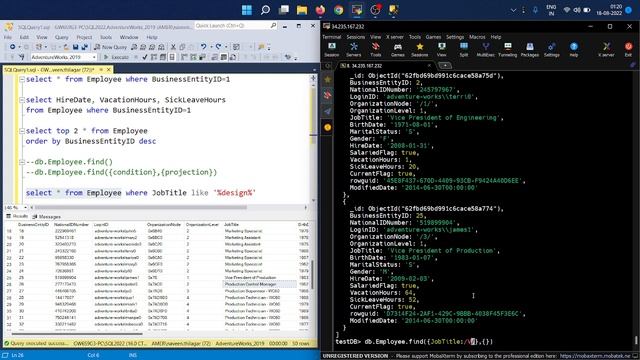Open File Explorer from the taskbar
Viewport: 640px width, 360px height.
click(302, 10)
